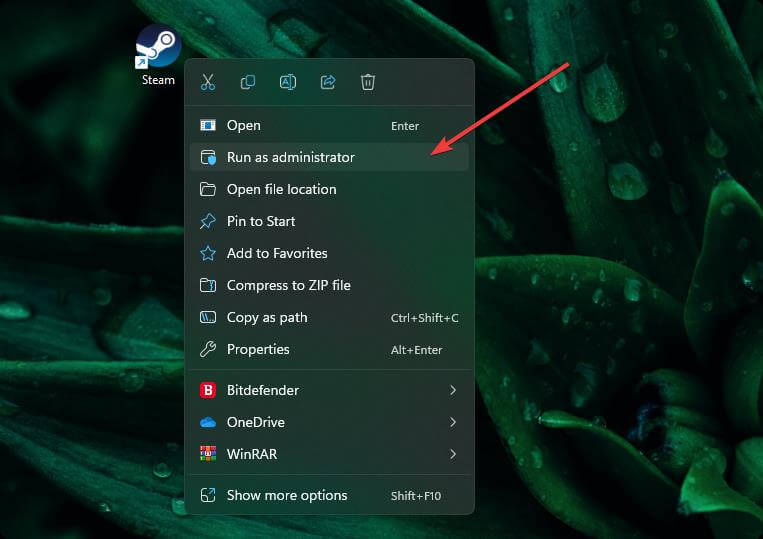The width and height of the screenshot is (763, 539).
Task: Choose Open file location
Action: pyautogui.click(x=329, y=189)
